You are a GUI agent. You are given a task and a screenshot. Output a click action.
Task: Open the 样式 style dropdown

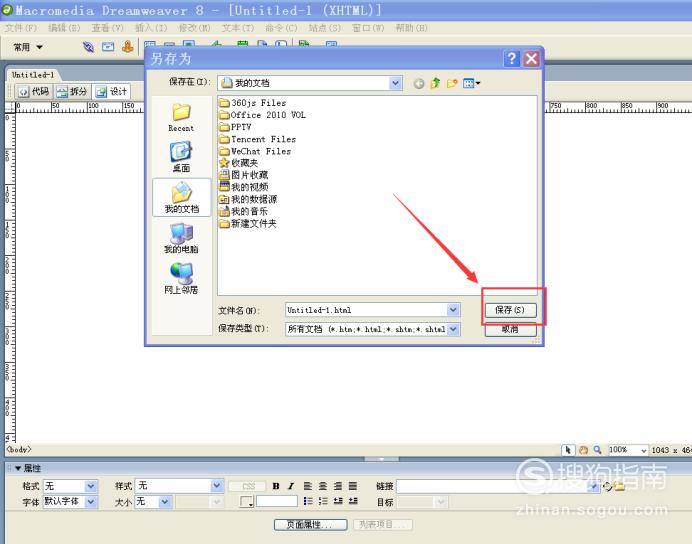click(x=217, y=485)
